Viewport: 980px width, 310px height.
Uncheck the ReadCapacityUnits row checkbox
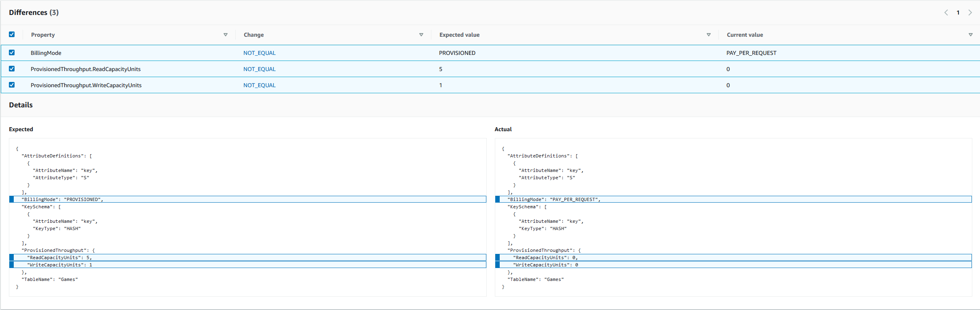pyautogui.click(x=12, y=69)
